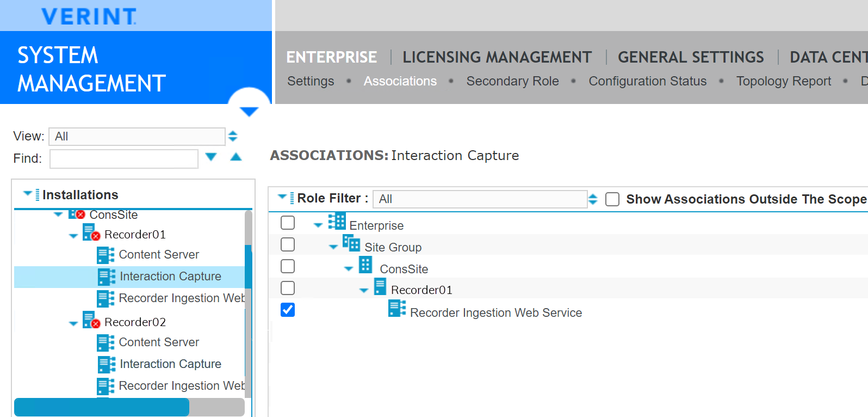Click the Recorder02 server icon
The image size is (868, 417).
(x=91, y=320)
